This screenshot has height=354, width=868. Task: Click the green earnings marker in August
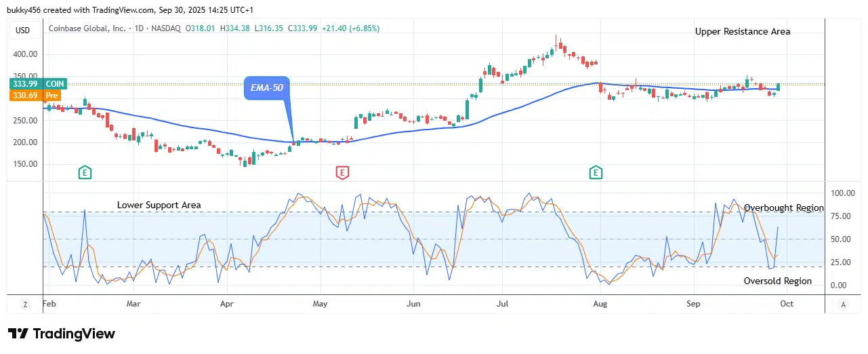596,173
